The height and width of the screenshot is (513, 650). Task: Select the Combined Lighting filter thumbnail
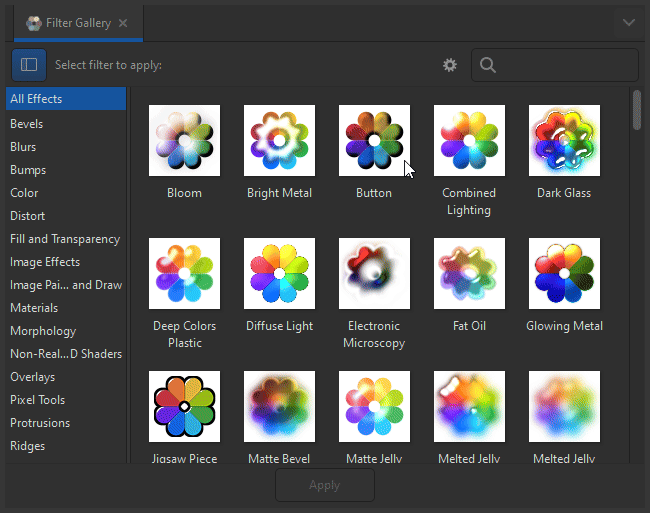coord(469,140)
